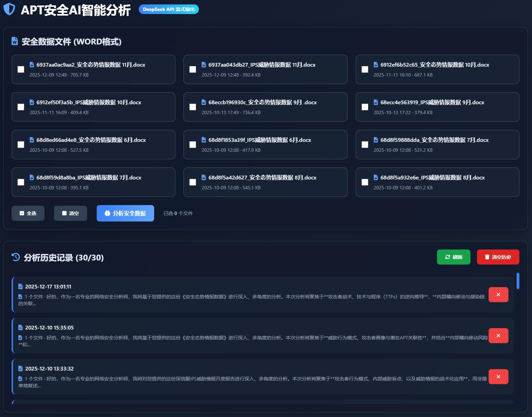
Task: Click the Word icon beside 安全数据文件 heading
Action: pyautogui.click(x=15, y=41)
